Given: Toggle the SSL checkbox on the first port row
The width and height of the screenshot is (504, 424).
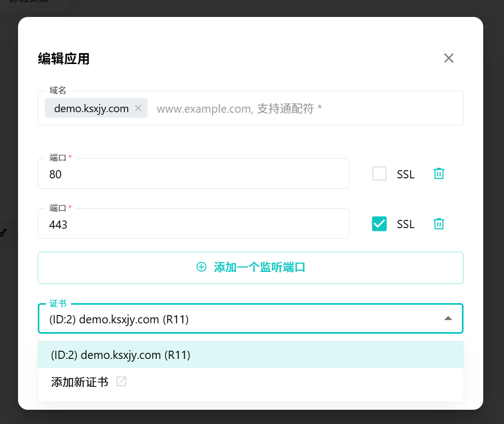Looking at the screenshot, I should 379,173.
